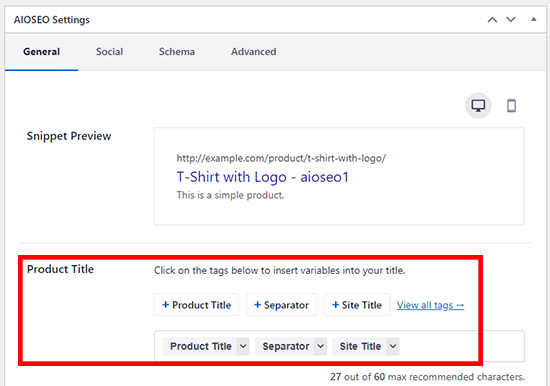Click the bold Product Title field label
Viewport: 550px width, 386px height.
tap(60, 269)
